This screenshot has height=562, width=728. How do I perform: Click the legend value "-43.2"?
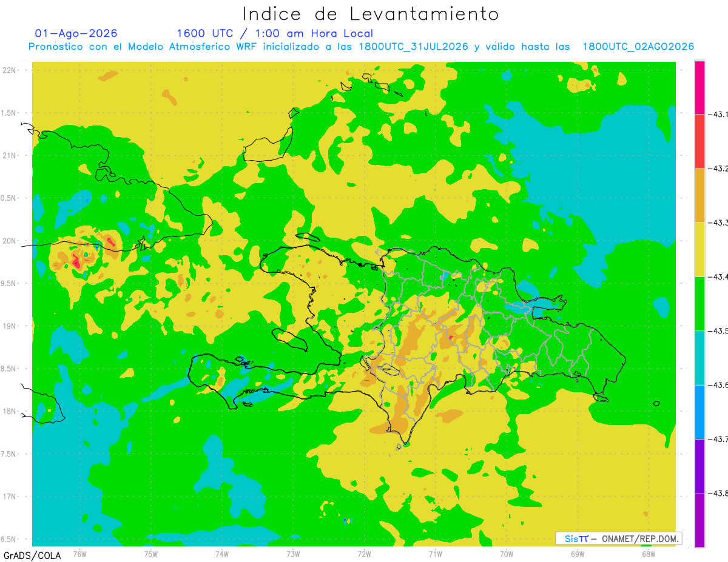pos(718,169)
